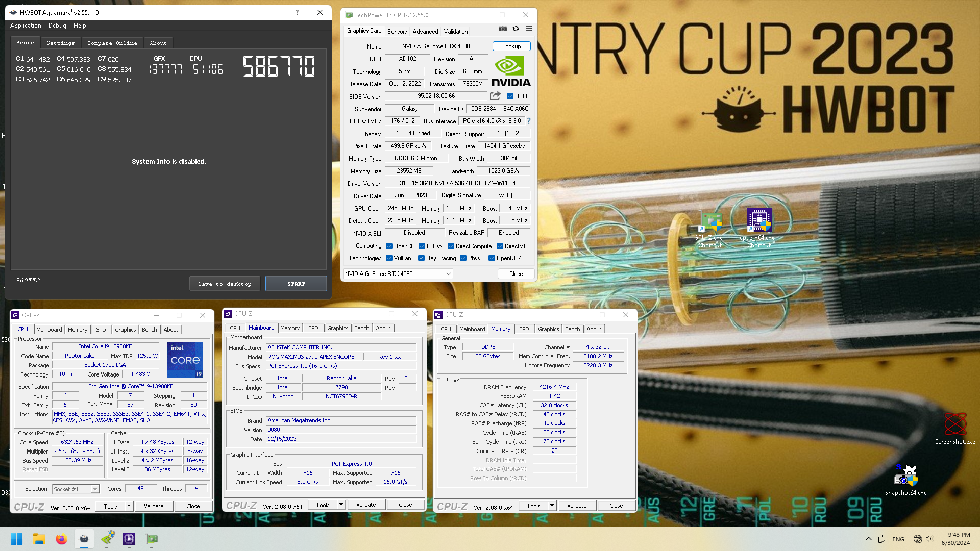Open Socket #1 selection dropdown in CPU-Z

click(x=76, y=489)
